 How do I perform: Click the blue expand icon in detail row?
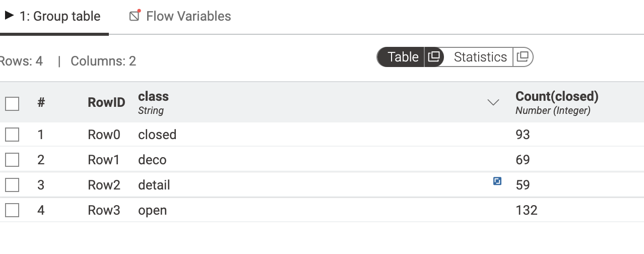pyautogui.click(x=497, y=181)
